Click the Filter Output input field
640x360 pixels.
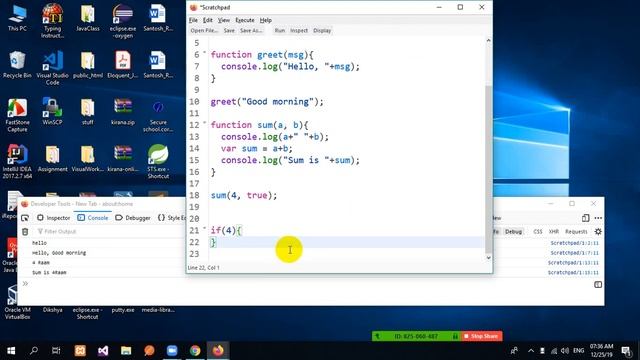click(110, 231)
